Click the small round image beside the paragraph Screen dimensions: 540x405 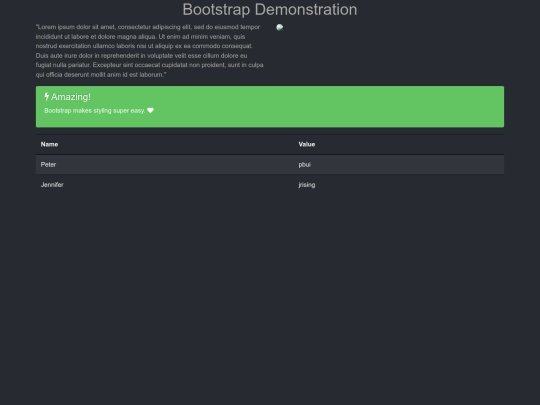pyautogui.click(x=280, y=28)
